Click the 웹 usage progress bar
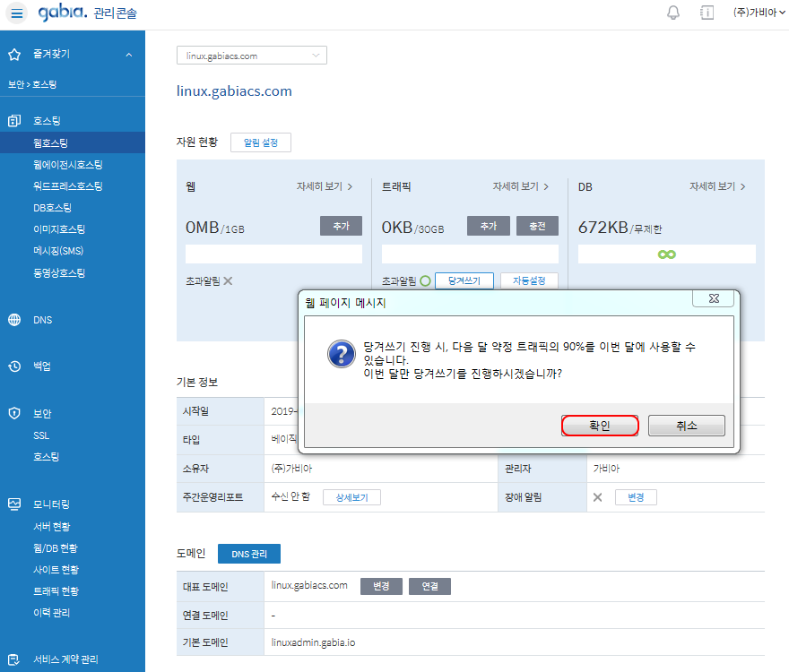789x672 pixels. pyautogui.click(x=273, y=254)
